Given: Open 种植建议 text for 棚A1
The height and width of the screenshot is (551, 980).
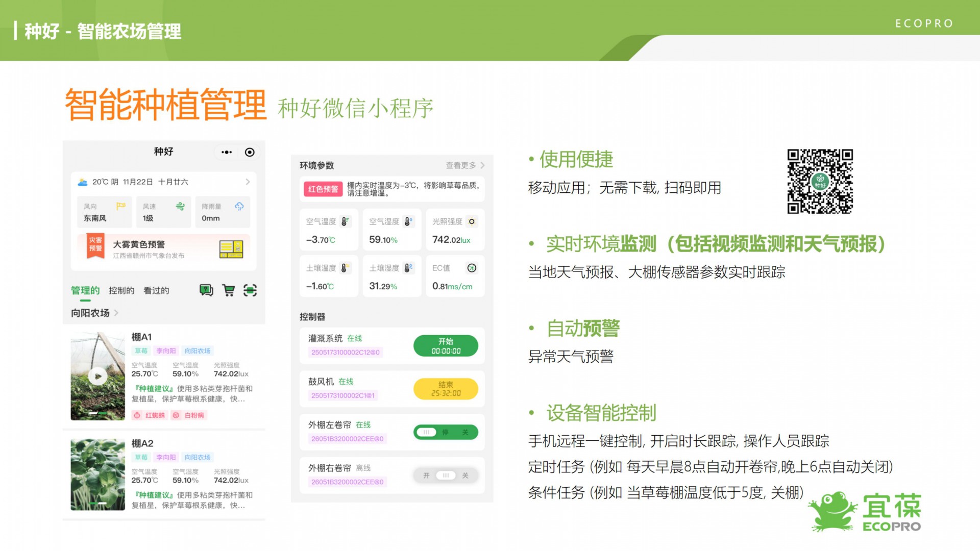Looking at the screenshot, I should click(x=192, y=394).
